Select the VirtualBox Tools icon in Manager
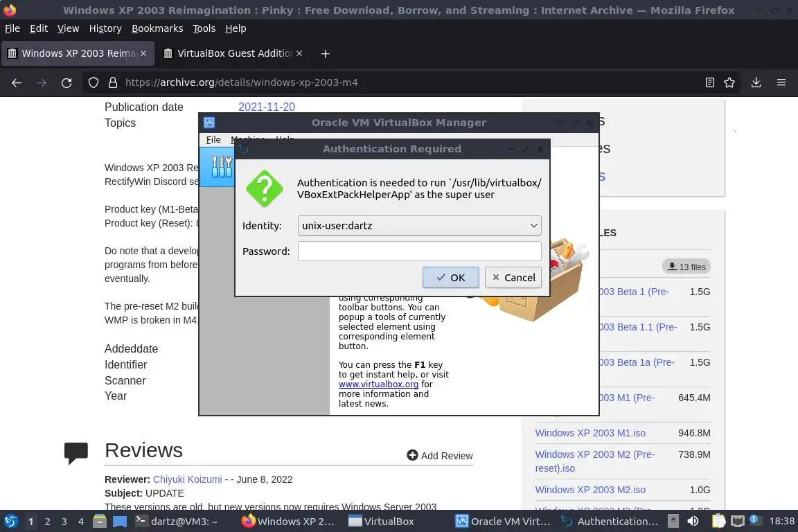Screen dimensions: 798x532 [222, 166]
